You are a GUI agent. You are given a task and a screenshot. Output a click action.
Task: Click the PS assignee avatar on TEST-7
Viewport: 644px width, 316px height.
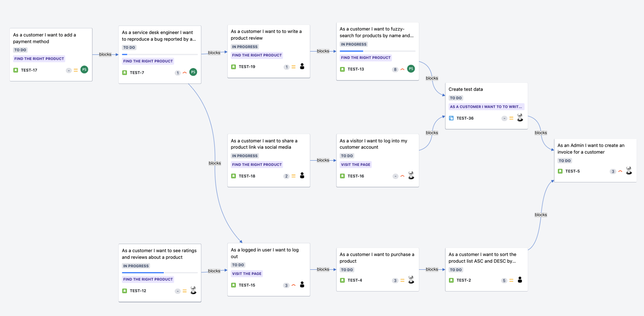[193, 72]
